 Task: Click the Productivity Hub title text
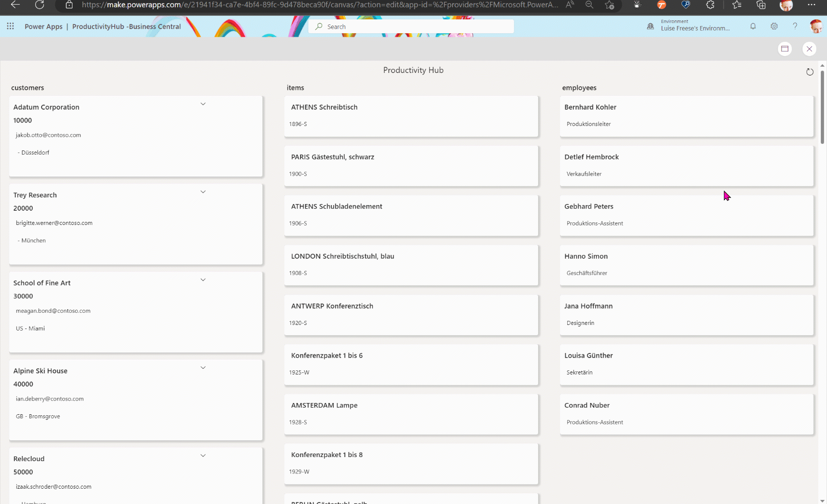[413, 70]
